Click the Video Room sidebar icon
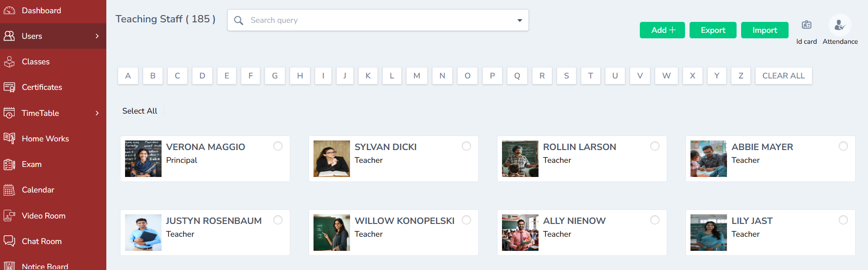The height and width of the screenshot is (270, 868). pyautogui.click(x=9, y=216)
